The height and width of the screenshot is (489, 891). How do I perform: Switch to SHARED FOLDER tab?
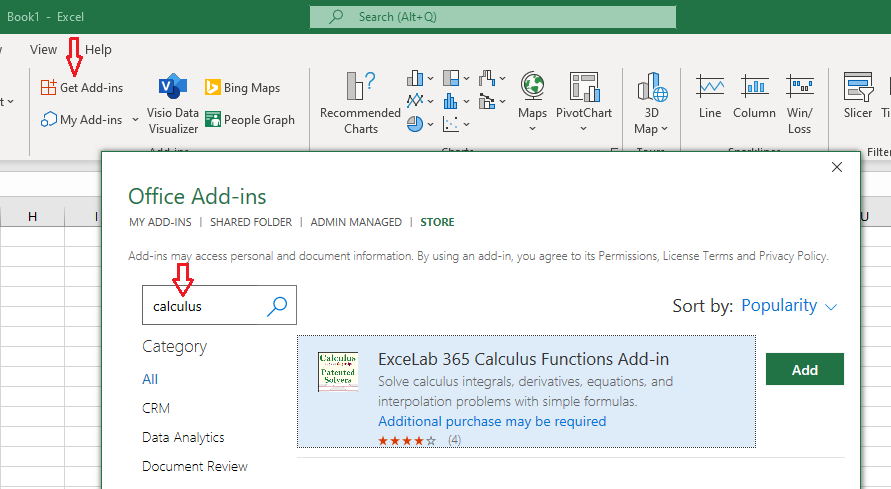pyautogui.click(x=251, y=222)
